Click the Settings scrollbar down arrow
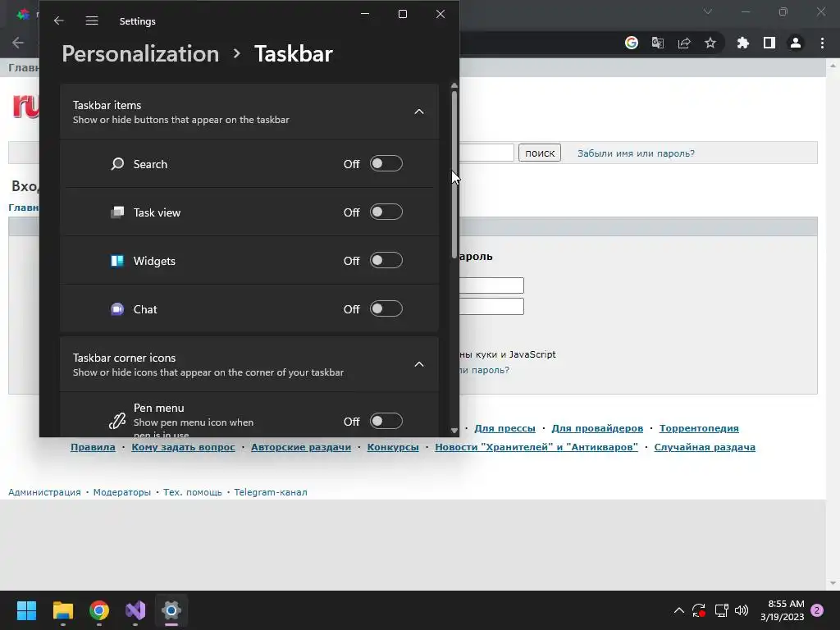840x630 pixels. pyautogui.click(x=454, y=430)
